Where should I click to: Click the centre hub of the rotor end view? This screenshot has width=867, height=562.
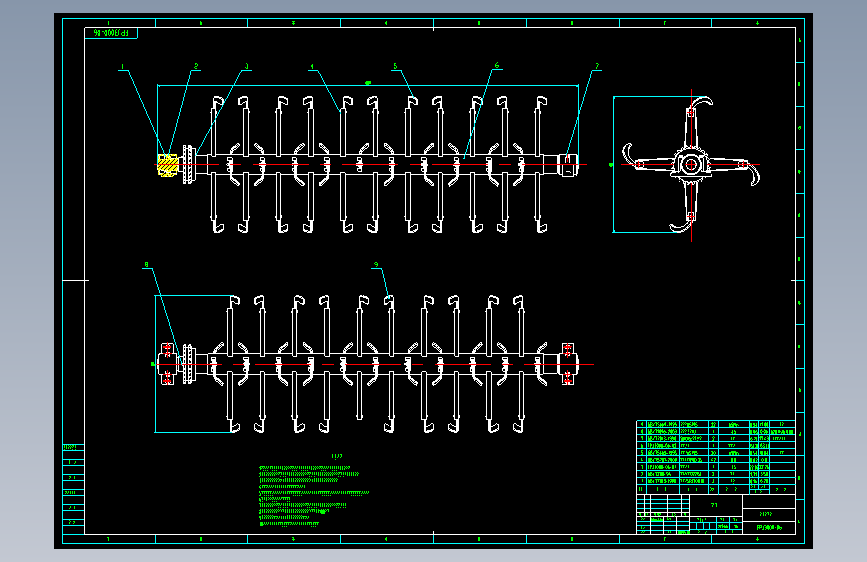tap(691, 164)
